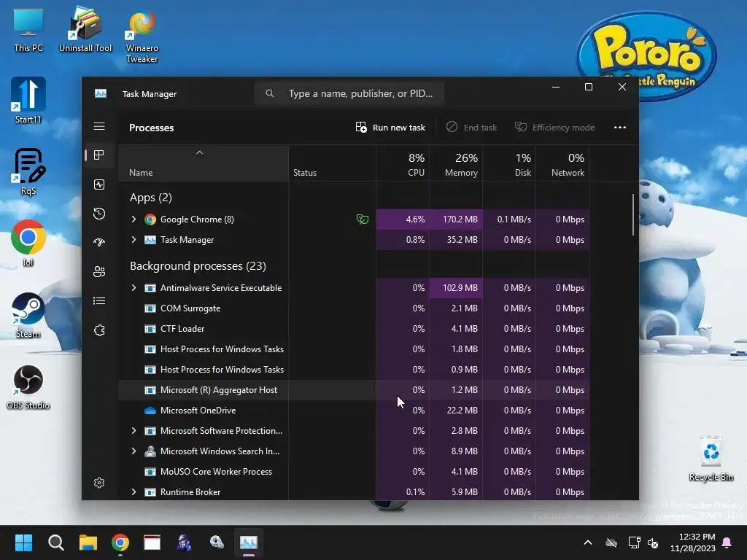This screenshot has width=747, height=560.
Task: Select Microsoft (R) Aggregator Host row
Action: (354, 390)
